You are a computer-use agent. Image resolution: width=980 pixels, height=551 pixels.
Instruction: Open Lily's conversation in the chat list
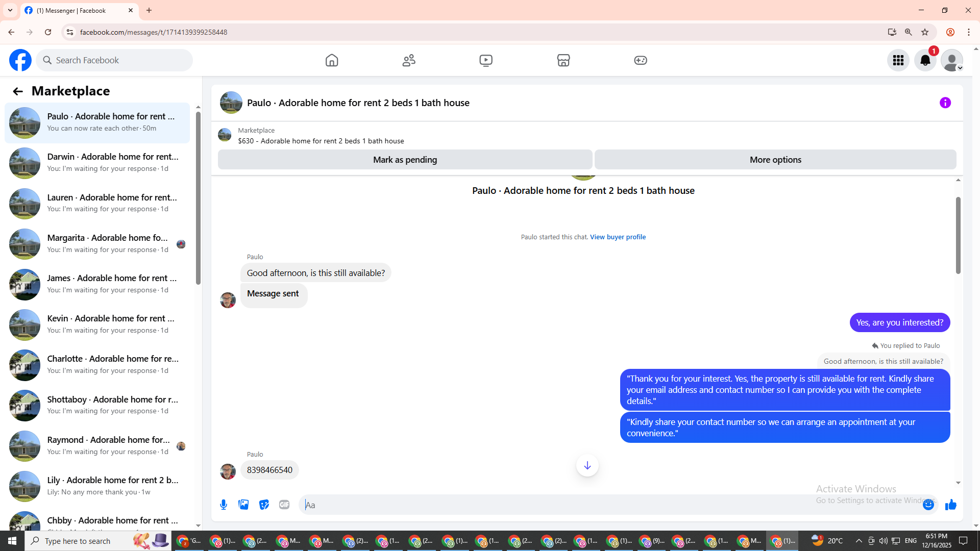pos(97,486)
